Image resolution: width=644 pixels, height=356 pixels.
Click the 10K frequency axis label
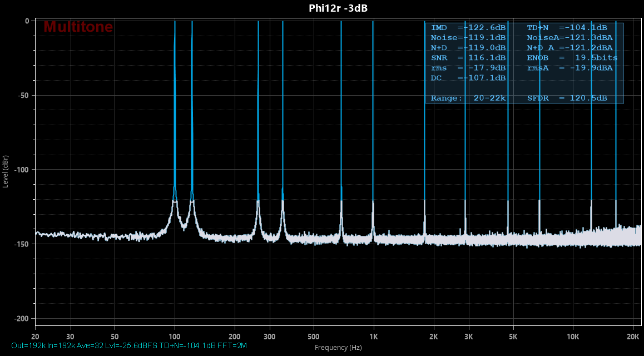pyautogui.click(x=573, y=337)
